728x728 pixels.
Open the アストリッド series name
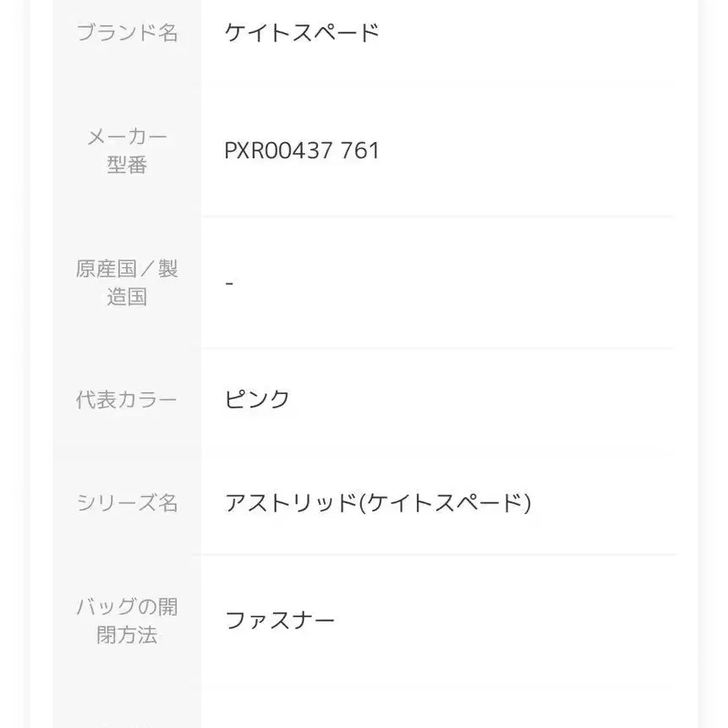coord(291,503)
